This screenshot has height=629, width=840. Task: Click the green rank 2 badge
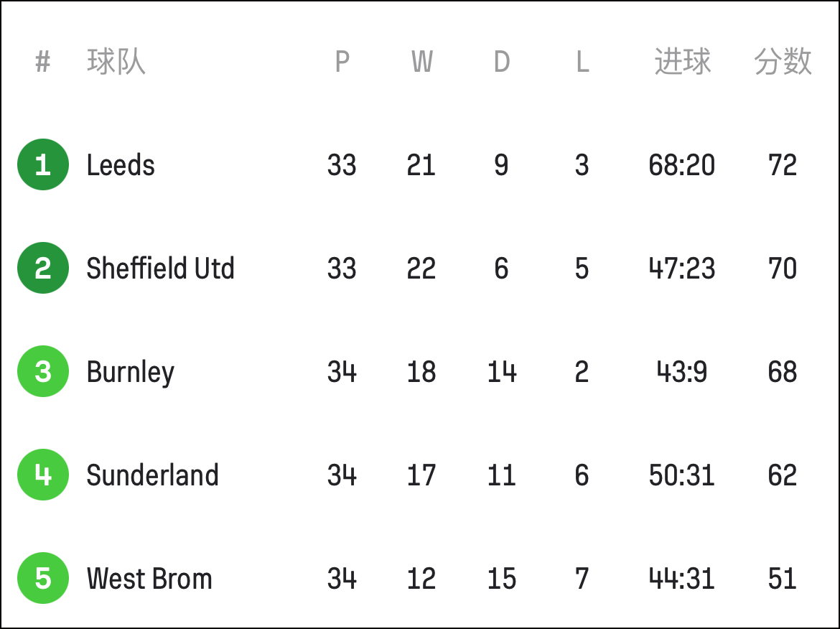tap(43, 268)
